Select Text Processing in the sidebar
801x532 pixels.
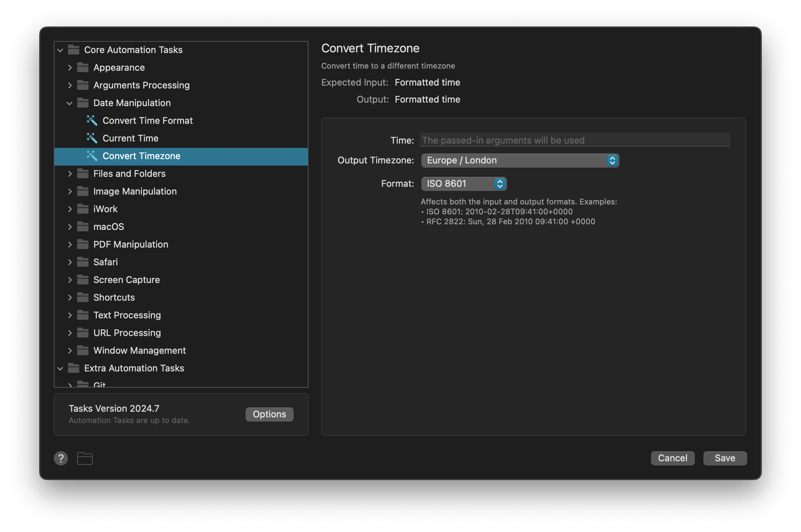click(127, 315)
